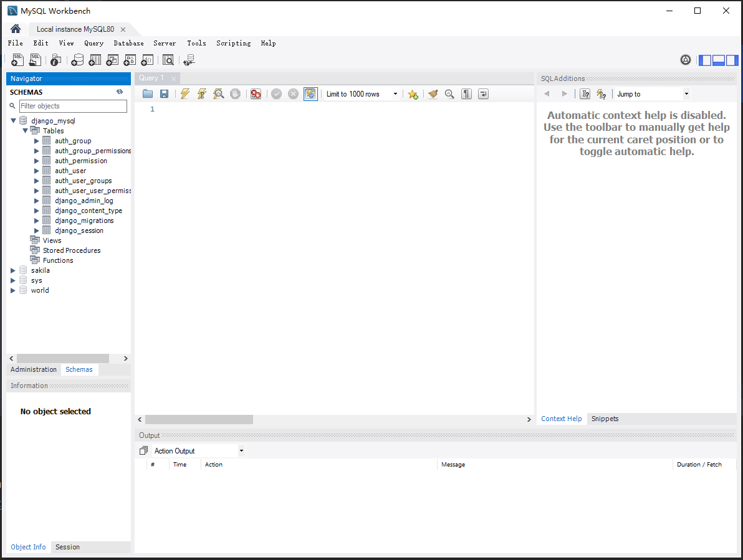Rollback the current transaction
This screenshot has height=560, width=743.
tap(294, 93)
